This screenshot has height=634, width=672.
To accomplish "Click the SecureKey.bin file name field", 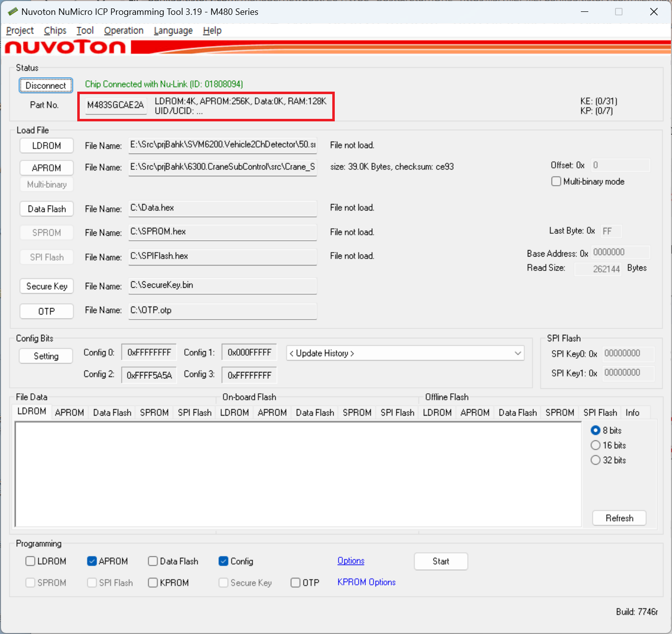I will (223, 286).
